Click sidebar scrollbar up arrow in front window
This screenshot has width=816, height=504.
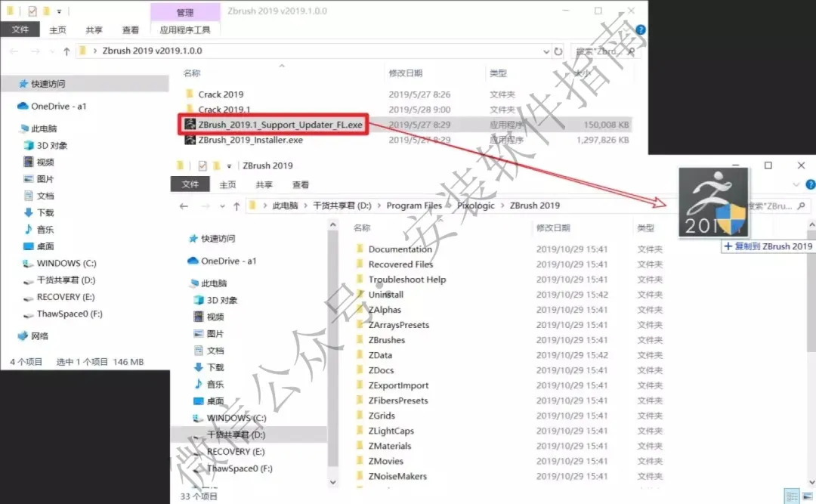tap(332, 225)
